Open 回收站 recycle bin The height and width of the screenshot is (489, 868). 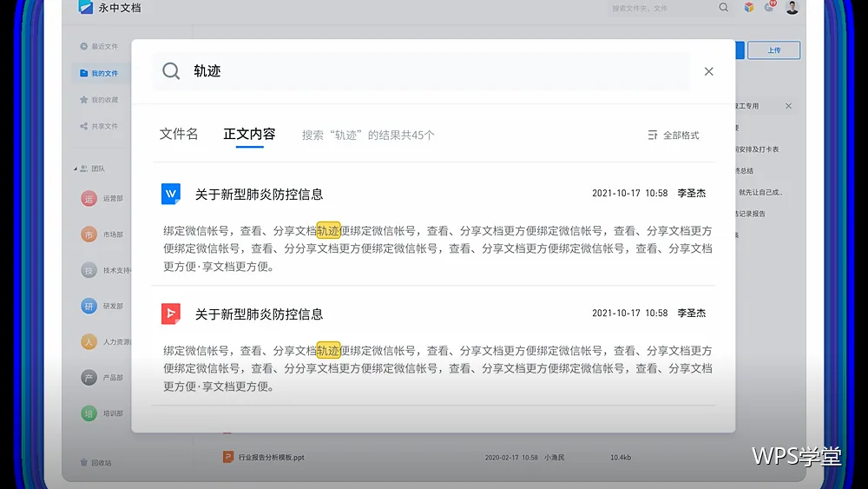pyautogui.click(x=95, y=462)
